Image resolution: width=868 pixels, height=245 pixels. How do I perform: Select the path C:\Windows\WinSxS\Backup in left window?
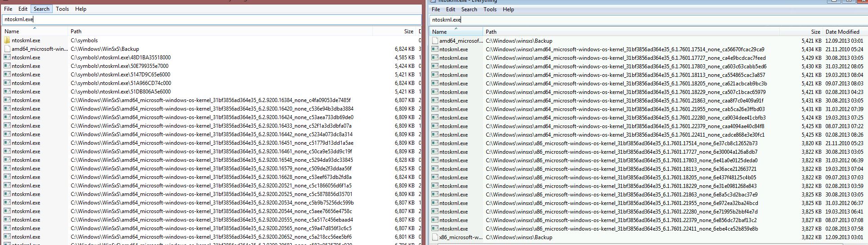tap(105, 49)
